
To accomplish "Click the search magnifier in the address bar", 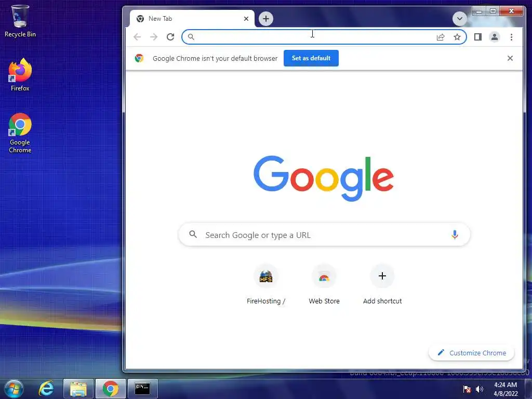I will pos(191,37).
